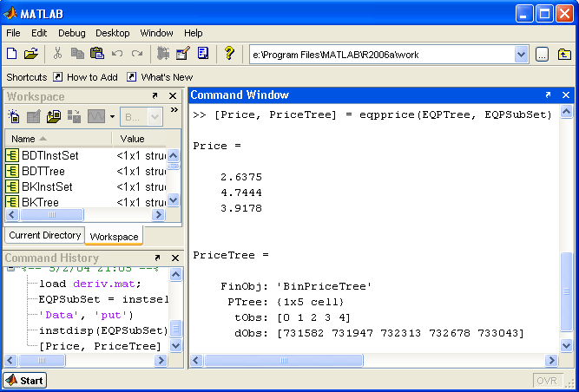
Task: Open the Window menu
Action: pos(156,33)
